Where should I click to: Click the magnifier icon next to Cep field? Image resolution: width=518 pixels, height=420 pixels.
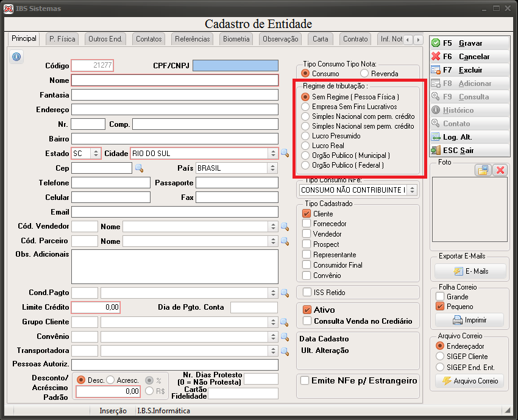pyautogui.click(x=139, y=168)
